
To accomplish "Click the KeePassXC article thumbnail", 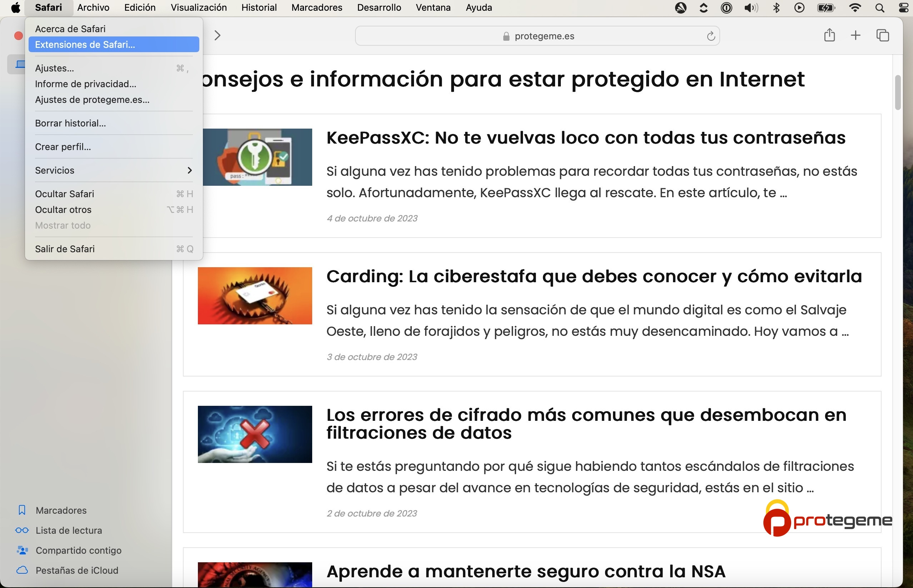I will point(257,157).
